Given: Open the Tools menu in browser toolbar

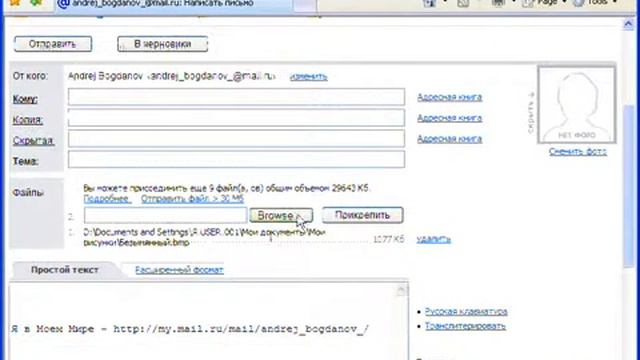Looking at the screenshot, I should (x=595, y=3).
